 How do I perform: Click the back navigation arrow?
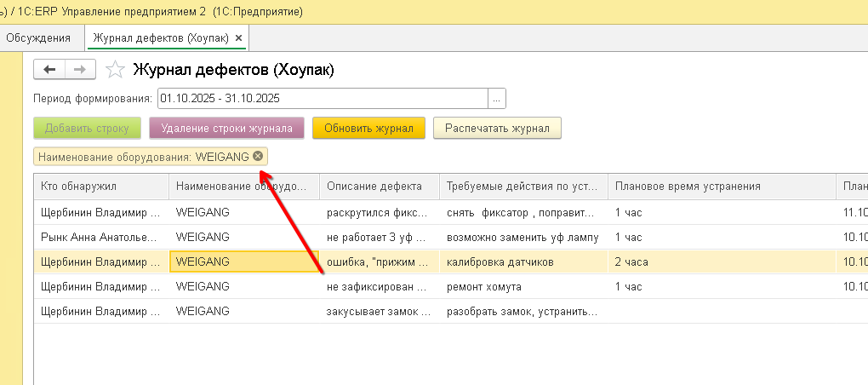tap(49, 70)
